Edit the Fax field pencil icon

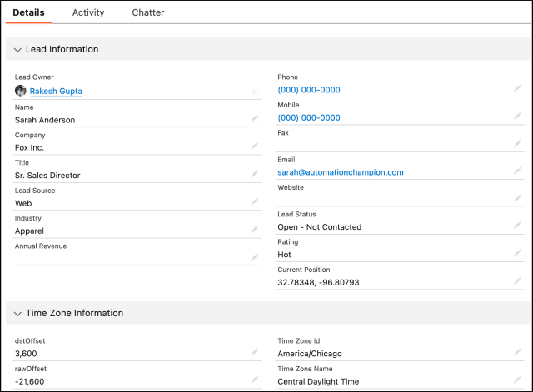pyautogui.click(x=517, y=144)
